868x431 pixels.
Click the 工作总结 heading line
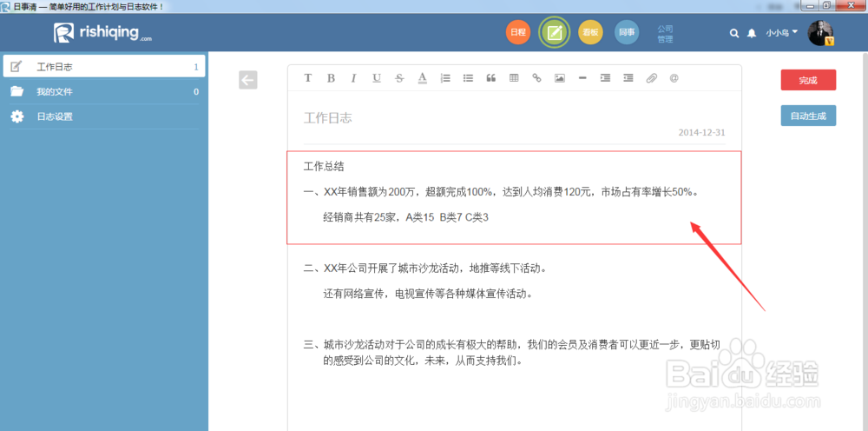pos(324,166)
